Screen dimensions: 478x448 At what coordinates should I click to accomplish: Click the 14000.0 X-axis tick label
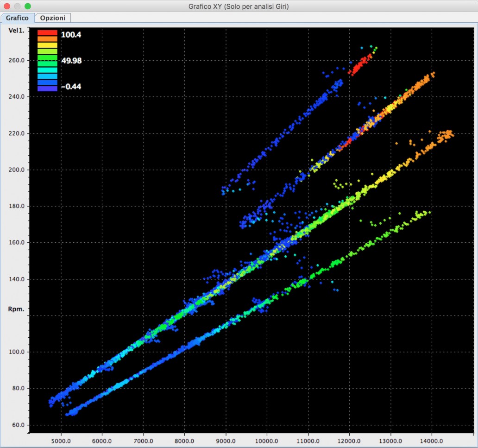pos(431,441)
